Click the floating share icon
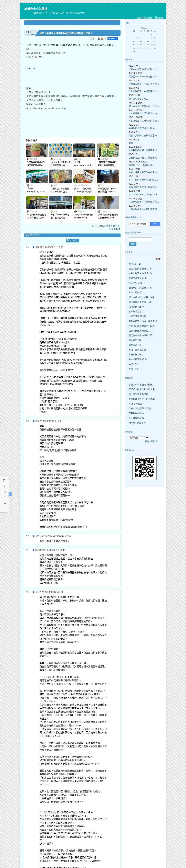The height and width of the screenshot is (868, 186). [4, 504]
